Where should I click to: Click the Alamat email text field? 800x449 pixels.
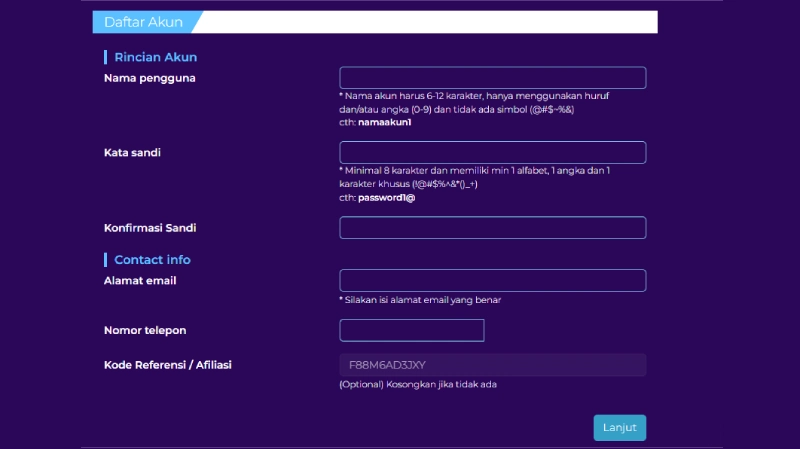[492, 281]
